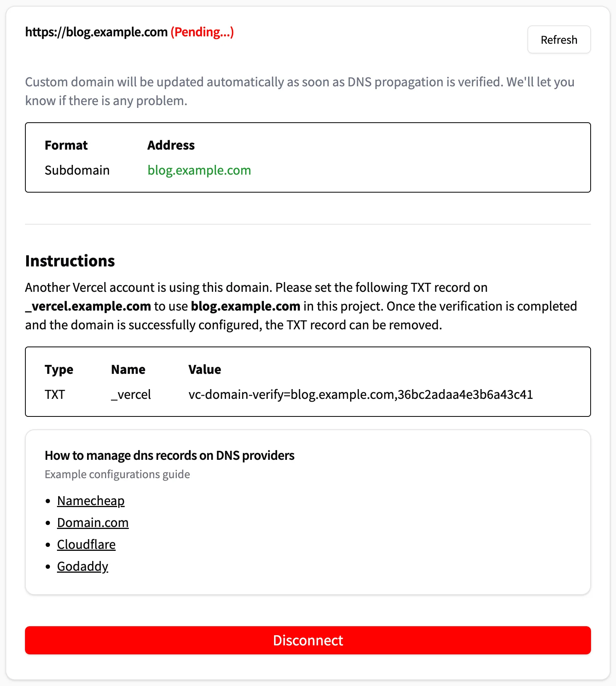Click the Instructions section heading
Viewport: 616px width, 686px height.
click(x=70, y=261)
